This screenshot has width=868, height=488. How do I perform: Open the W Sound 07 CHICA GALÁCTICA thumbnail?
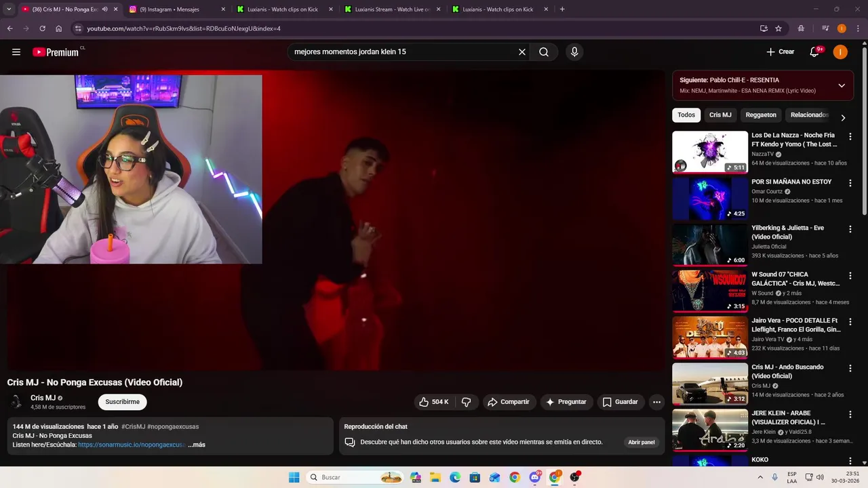point(710,291)
